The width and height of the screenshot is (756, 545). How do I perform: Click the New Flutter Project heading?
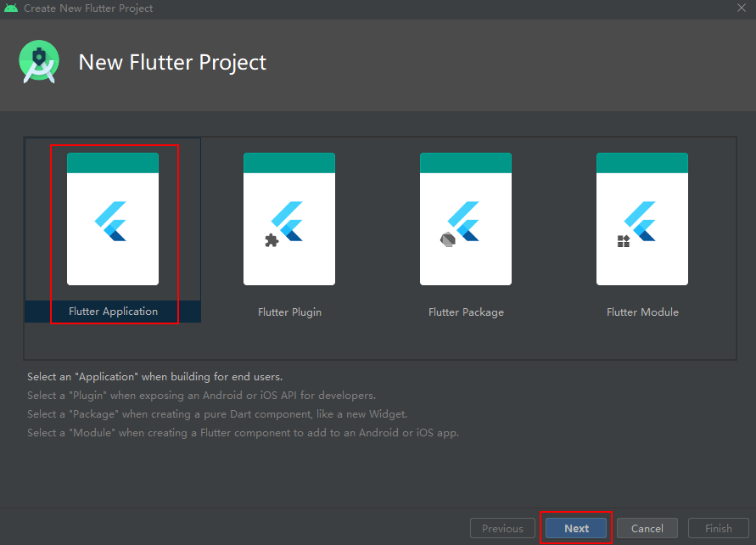[172, 62]
